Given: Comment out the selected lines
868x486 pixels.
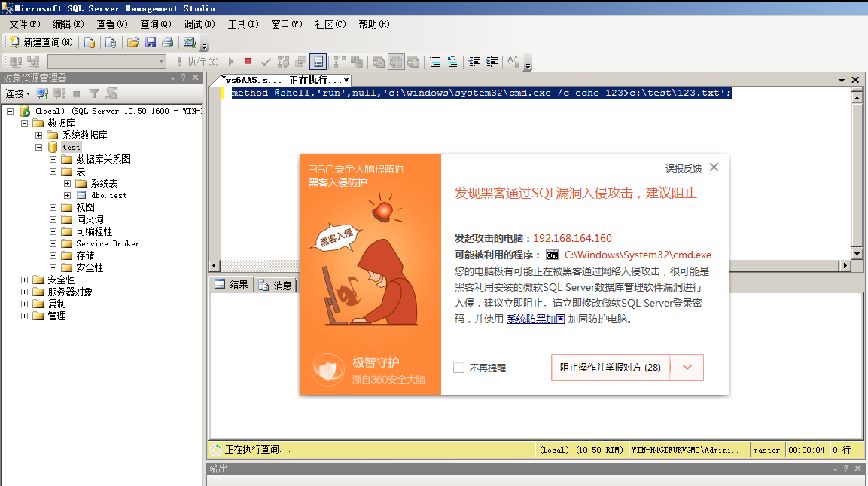Looking at the screenshot, I should tap(435, 62).
